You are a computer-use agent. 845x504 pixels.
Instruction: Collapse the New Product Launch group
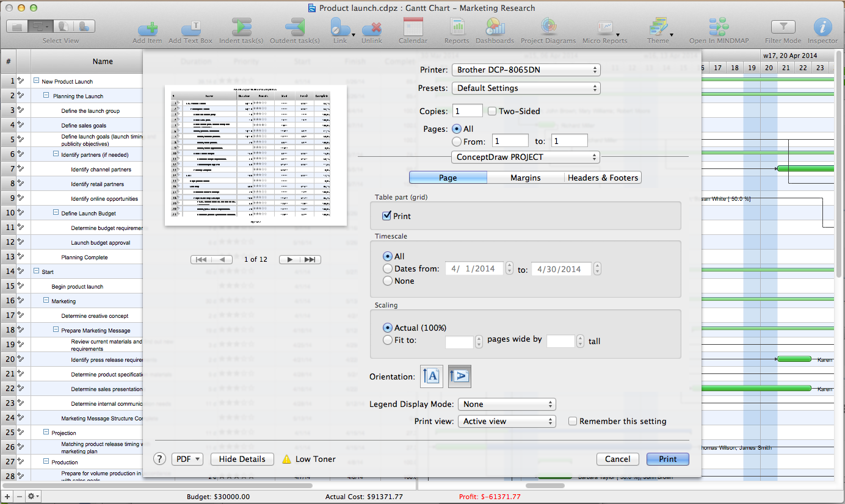(x=37, y=81)
